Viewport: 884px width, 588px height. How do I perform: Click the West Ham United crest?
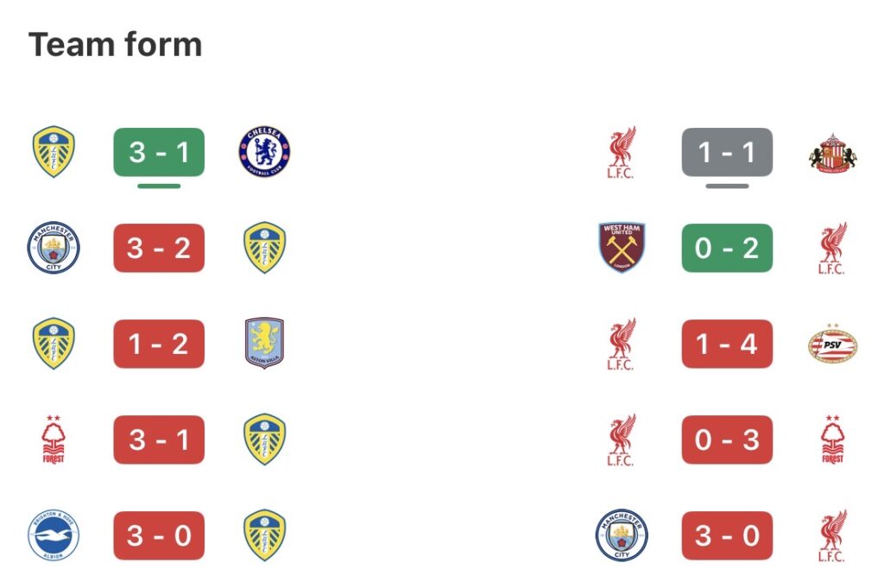pos(621,248)
